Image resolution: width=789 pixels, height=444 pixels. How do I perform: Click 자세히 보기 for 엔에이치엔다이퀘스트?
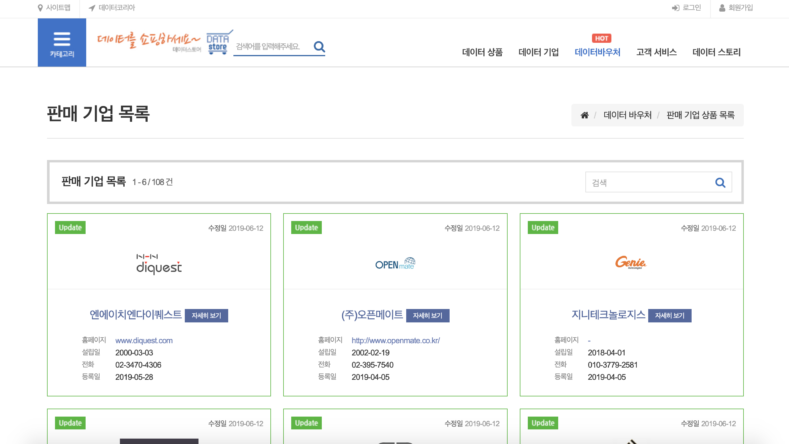pos(207,315)
